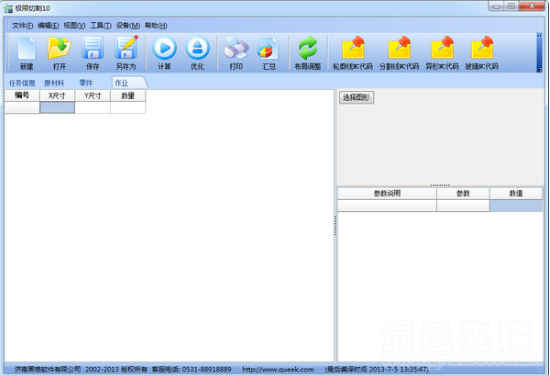Screen dimensions: 550x376
Task: Switch to the 原材料 tab
Action: coord(54,83)
